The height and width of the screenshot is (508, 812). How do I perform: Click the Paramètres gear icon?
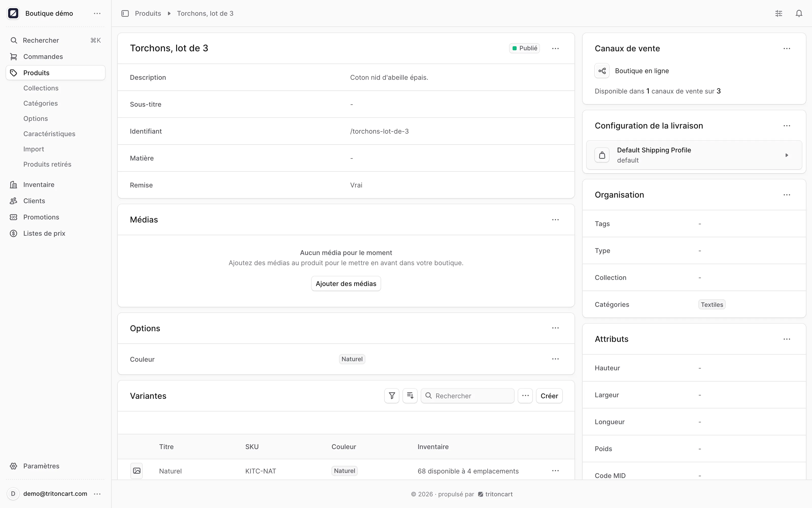coord(13,466)
